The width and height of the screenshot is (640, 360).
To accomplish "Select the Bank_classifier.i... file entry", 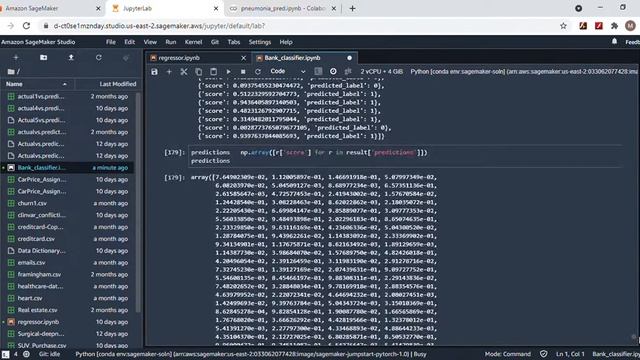I will pos(68,167).
